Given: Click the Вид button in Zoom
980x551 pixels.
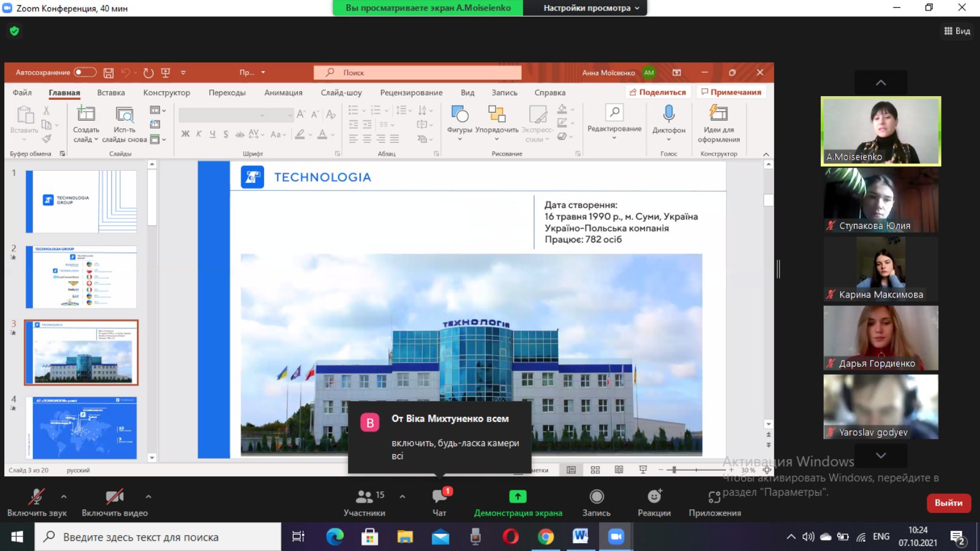Looking at the screenshot, I should (x=957, y=31).
